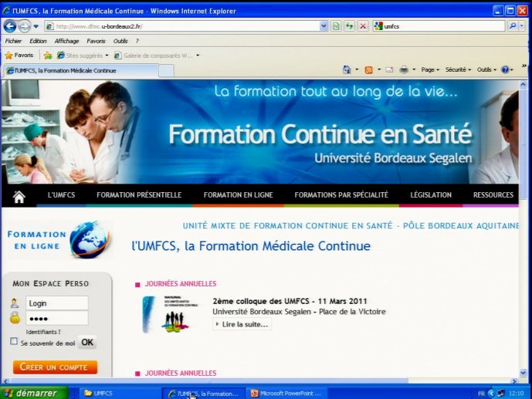Open a new empty tab
Viewport: 532px width, 399px height.
tap(166, 71)
